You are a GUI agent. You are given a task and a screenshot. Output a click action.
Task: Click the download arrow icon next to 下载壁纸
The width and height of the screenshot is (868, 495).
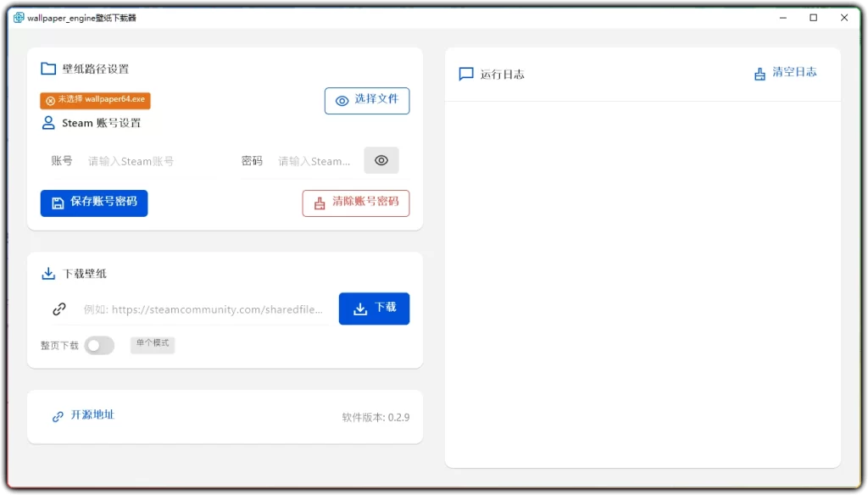click(x=48, y=273)
